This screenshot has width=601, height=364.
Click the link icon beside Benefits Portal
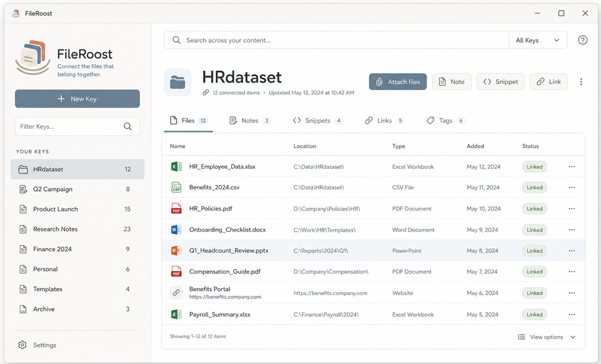176,293
